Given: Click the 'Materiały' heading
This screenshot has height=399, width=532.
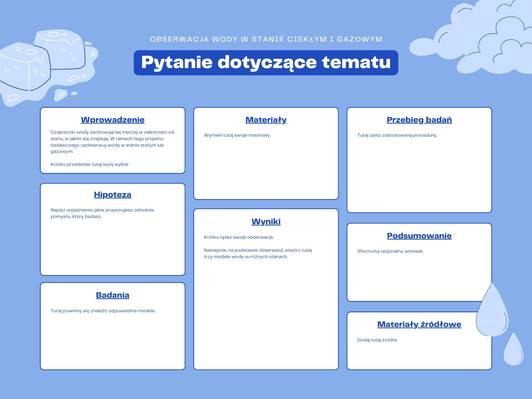Looking at the screenshot, I should click(266, 120).
